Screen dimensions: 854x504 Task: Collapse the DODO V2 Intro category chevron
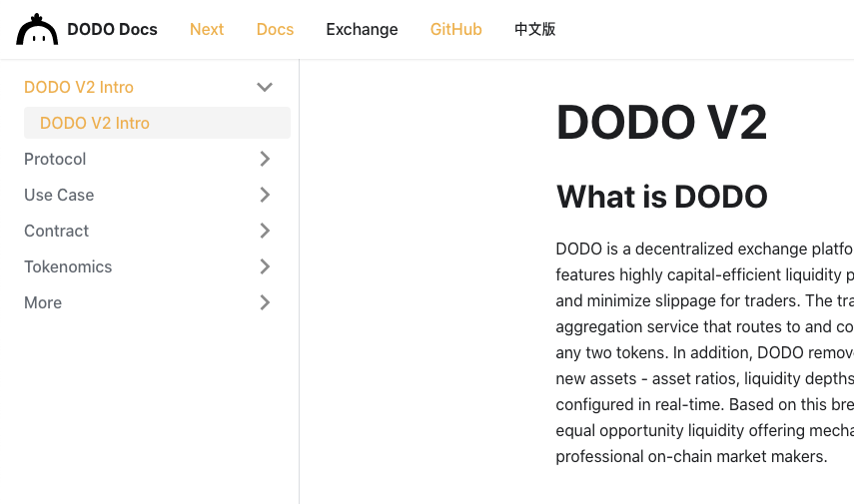[265, 87]
